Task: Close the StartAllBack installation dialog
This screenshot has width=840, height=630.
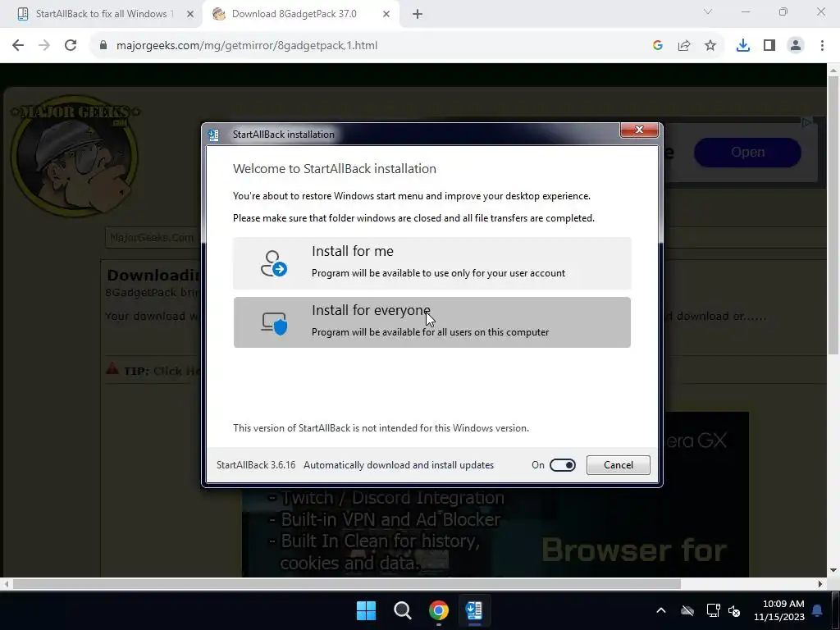Action: pyautogui.click(x=638, y=130)
